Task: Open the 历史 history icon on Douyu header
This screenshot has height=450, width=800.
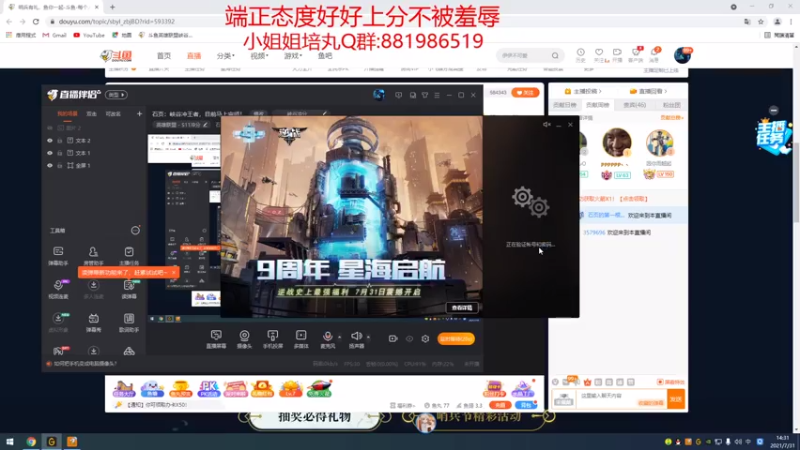Action: (x=581, y=55)
